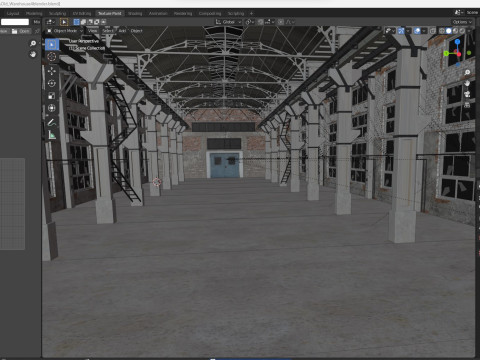Select the Measure tool
This screenshot has width=480, height=360.
coord(51,135)
